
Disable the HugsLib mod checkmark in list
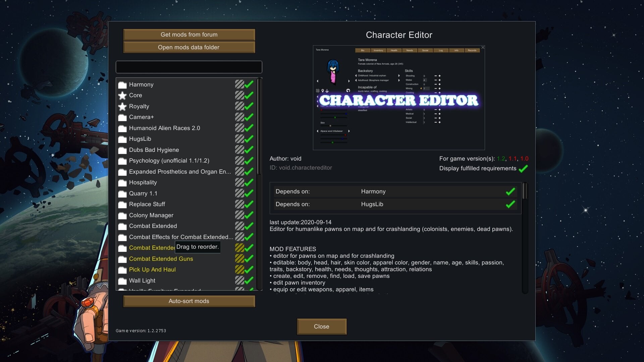coord(249,139)
